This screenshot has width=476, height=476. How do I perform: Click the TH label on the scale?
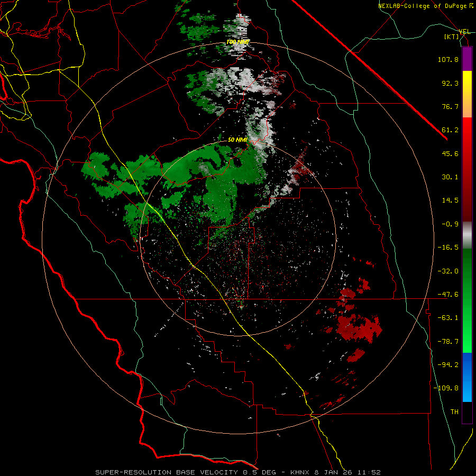point(454,412)
